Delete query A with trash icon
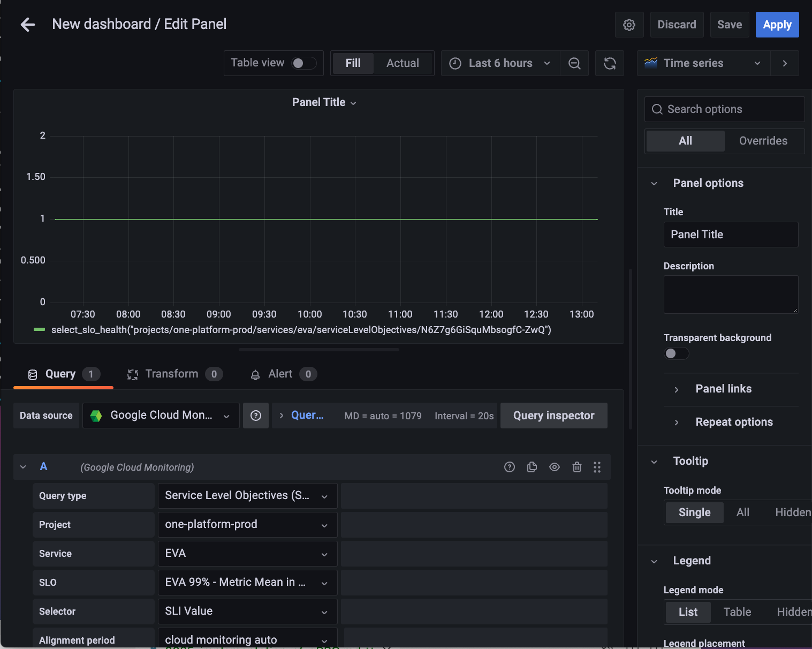This screenshot has width=812, height=649. click(577, 467)
